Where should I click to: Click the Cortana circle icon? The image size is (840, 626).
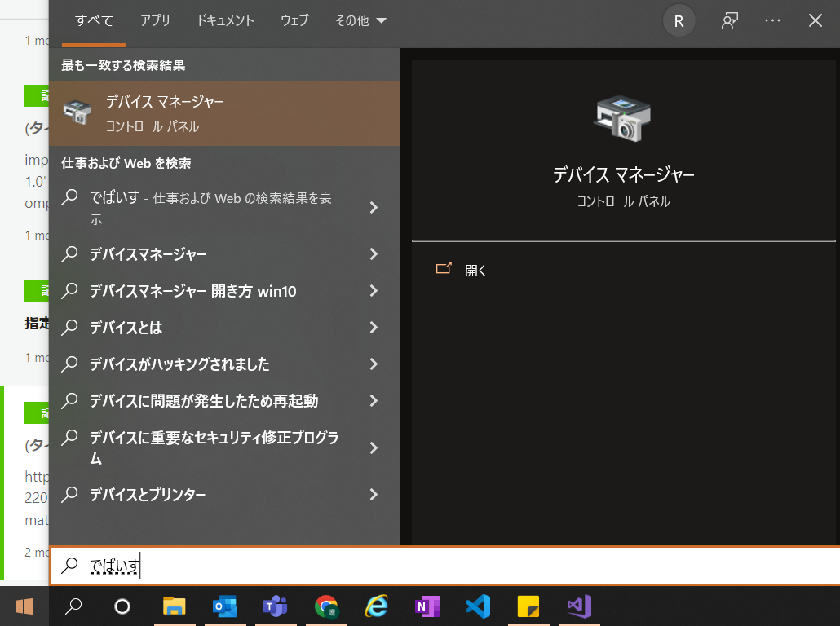[x=121, y=607]
